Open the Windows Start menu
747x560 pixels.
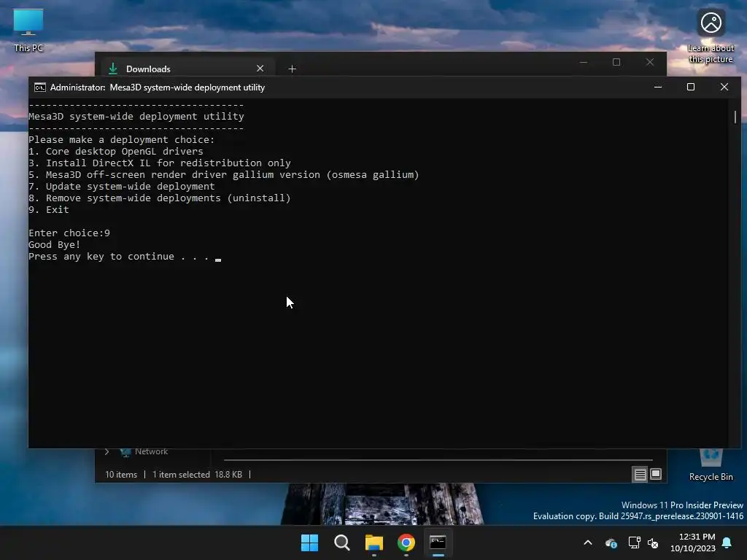(x=309, y=542)
